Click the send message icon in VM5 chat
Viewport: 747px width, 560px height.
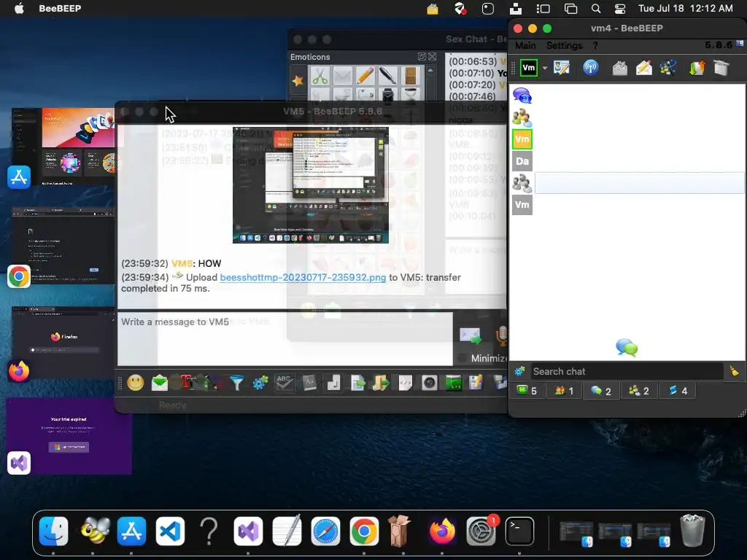coord(471,335)
